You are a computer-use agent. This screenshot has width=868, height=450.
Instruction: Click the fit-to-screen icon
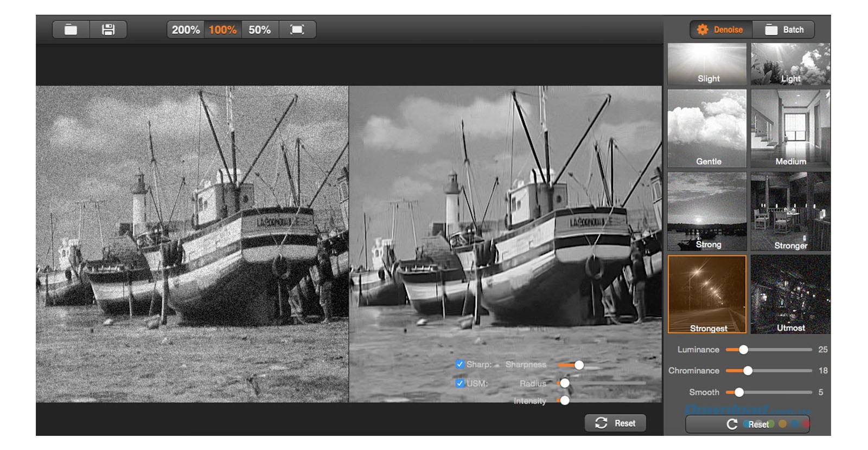click(297, 30)
